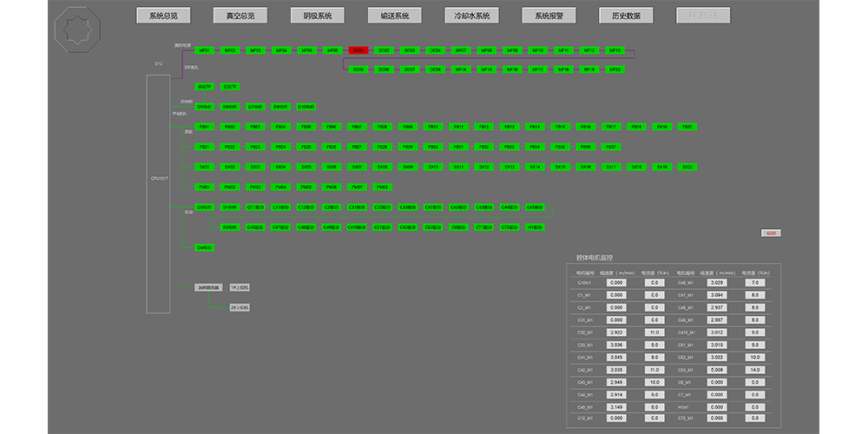Click the C72_M1 motor label

pyautogui.click(x=686, y=418)
